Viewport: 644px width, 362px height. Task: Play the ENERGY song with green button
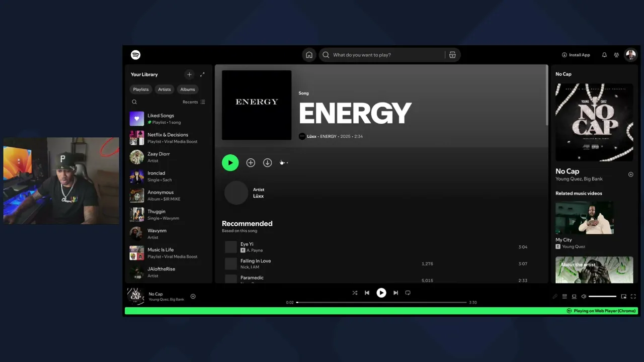pos(230,162)
